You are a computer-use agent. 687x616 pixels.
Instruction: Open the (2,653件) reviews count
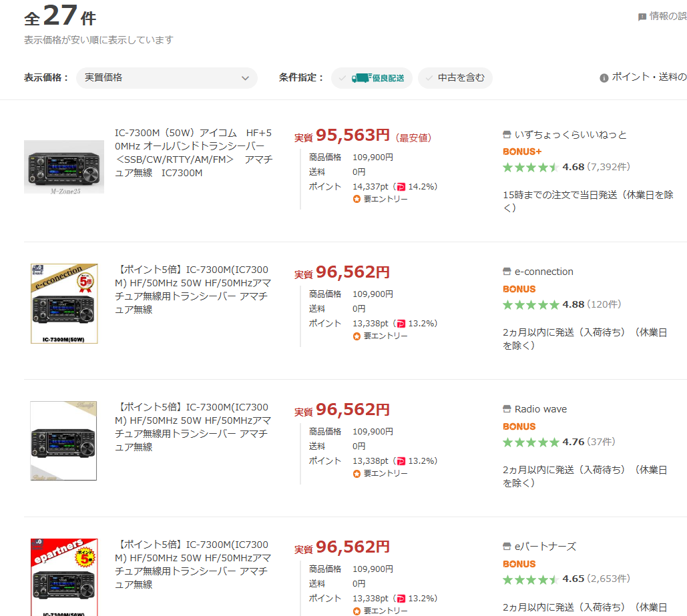pos(609,579)
